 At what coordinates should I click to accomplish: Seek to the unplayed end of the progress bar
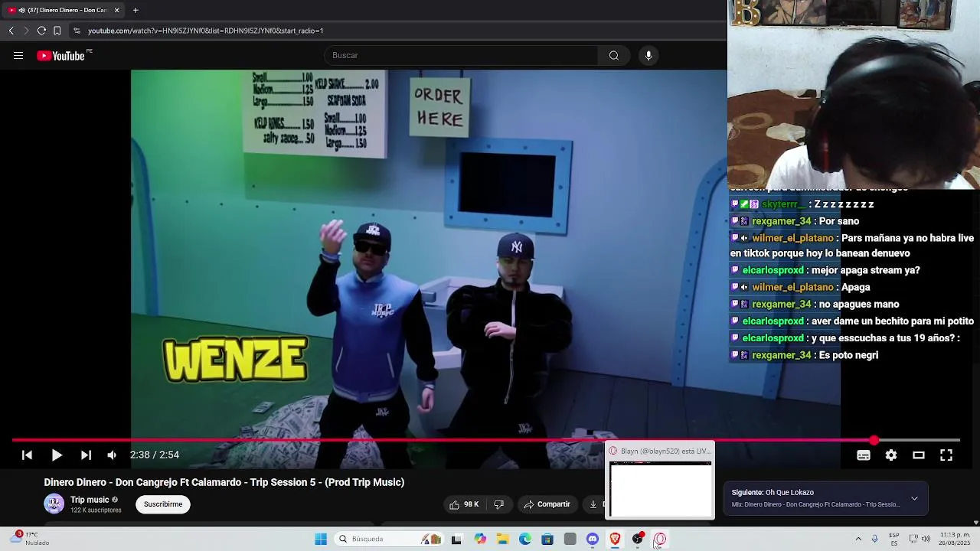coord(919,440)
